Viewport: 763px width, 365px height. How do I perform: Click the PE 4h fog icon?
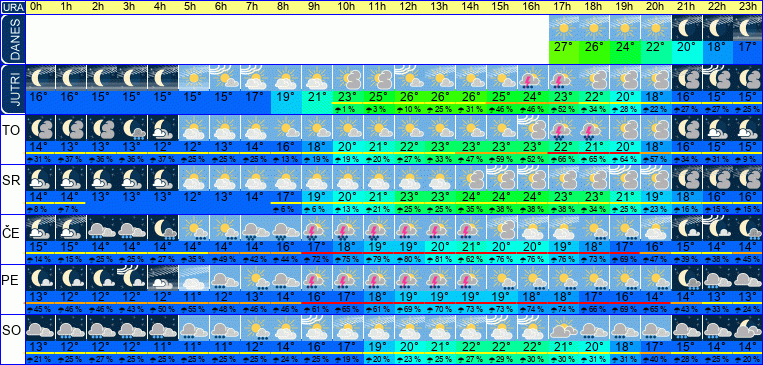[163, 277]
